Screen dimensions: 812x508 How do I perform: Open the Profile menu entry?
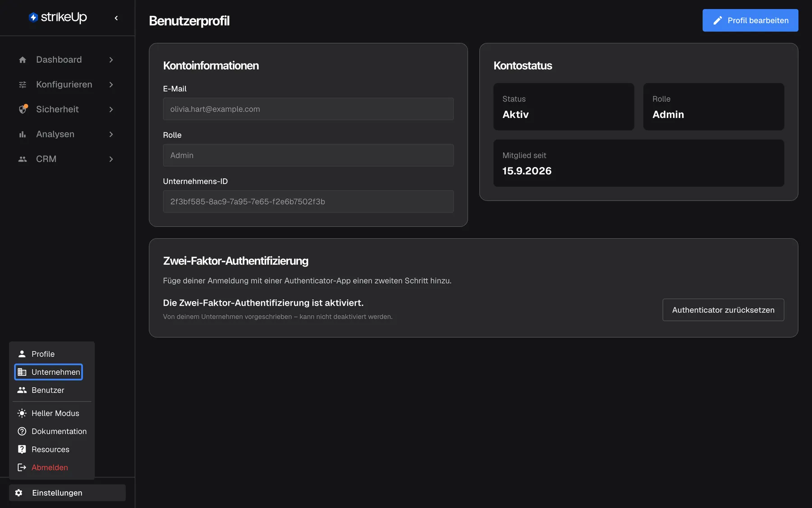[52, 354]
